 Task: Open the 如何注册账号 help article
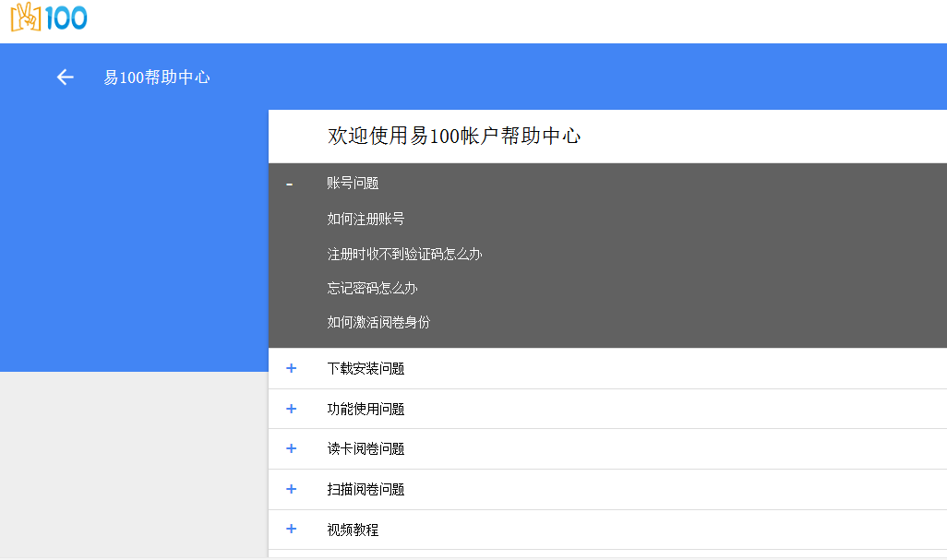(366, 219)
